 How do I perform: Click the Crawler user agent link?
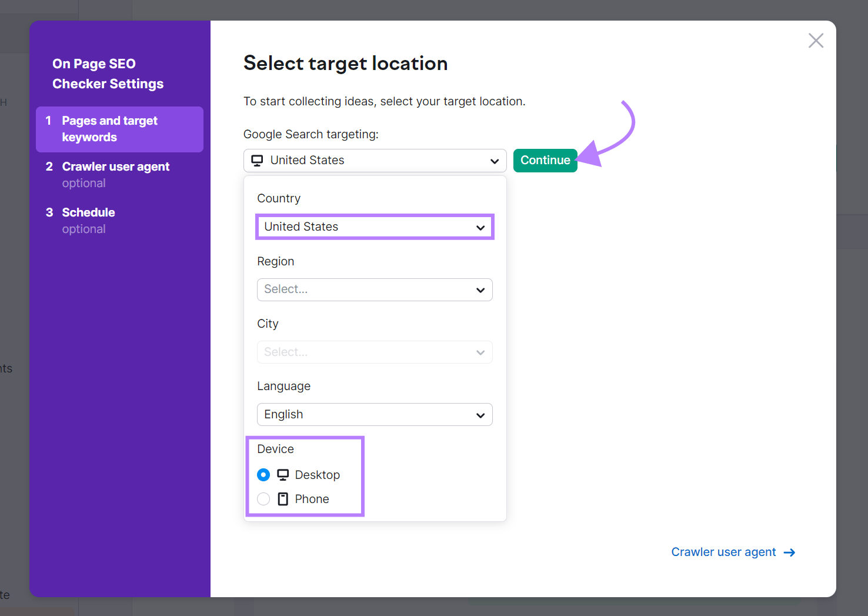[x=724, y=552]
